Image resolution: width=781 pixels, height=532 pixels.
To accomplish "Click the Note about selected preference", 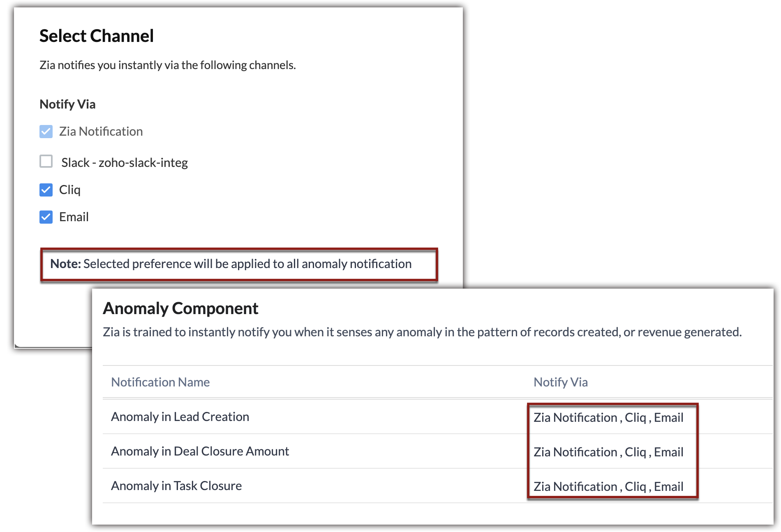I will click(x=231, y=264).
